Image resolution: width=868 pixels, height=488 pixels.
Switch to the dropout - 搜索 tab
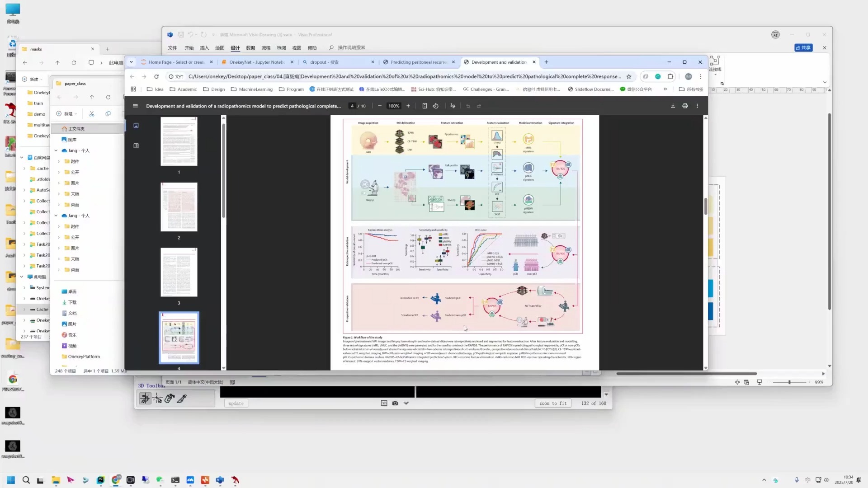pos(337,62)
